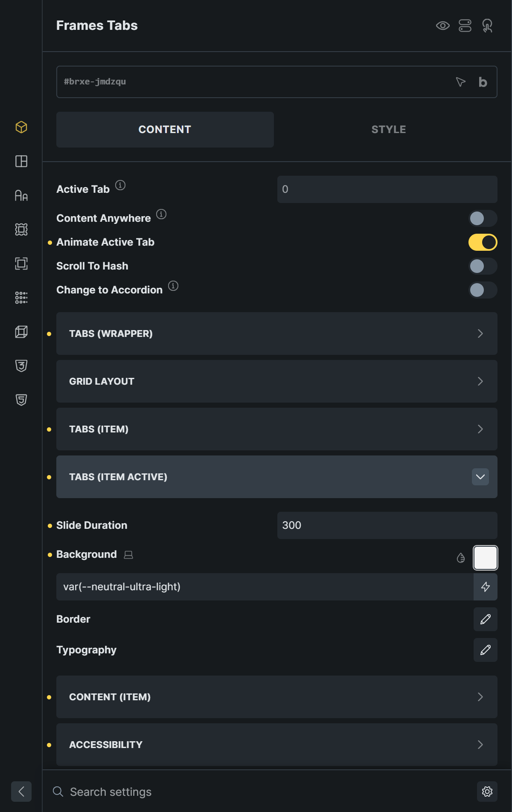Edit Border with the pencil icon
Screen dimensions: 512x812
click(486, 619)
